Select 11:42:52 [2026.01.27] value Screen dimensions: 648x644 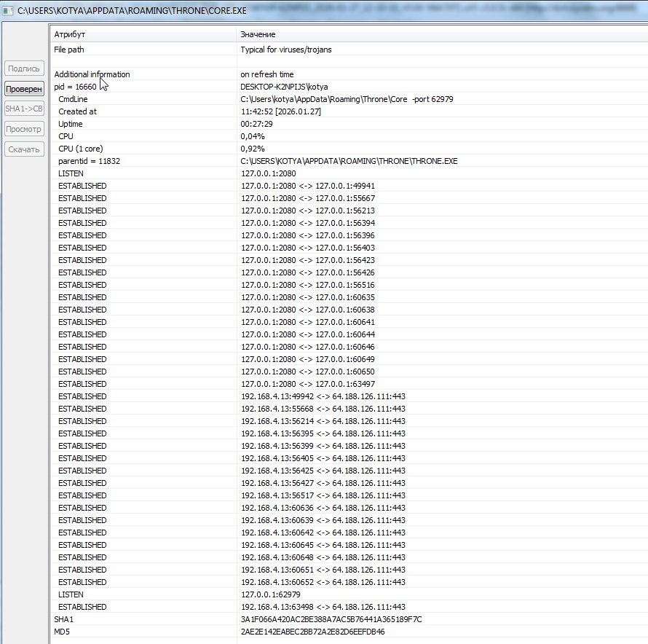281,111
